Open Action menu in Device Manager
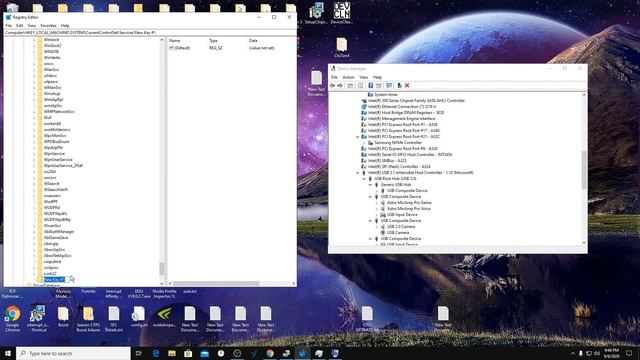The image size is (640, 360). [348, 77]
